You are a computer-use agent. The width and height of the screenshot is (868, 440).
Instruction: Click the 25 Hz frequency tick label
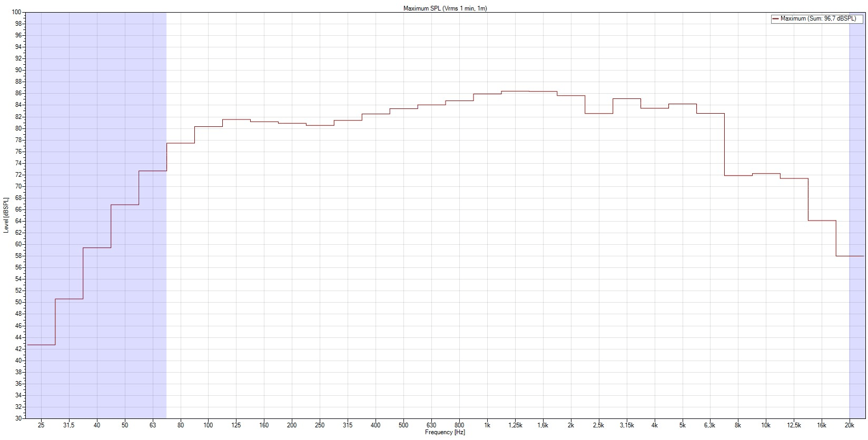(x=41, y=425)
